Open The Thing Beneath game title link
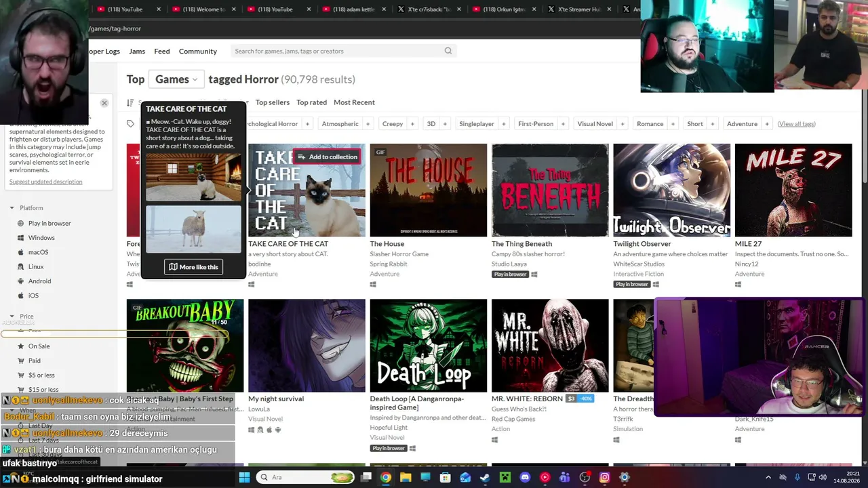 [521, 244]
